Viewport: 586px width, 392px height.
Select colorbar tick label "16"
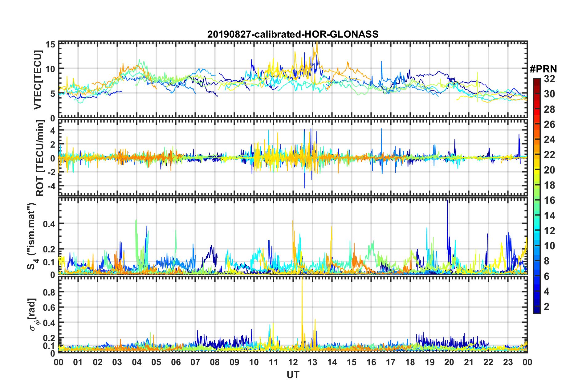pos(550,200)
